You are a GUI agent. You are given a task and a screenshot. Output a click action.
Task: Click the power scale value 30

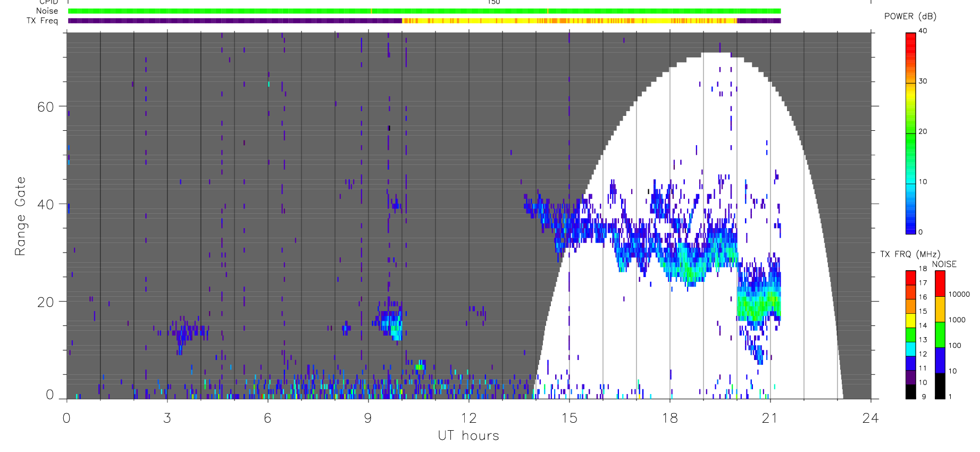pos(923,81)
